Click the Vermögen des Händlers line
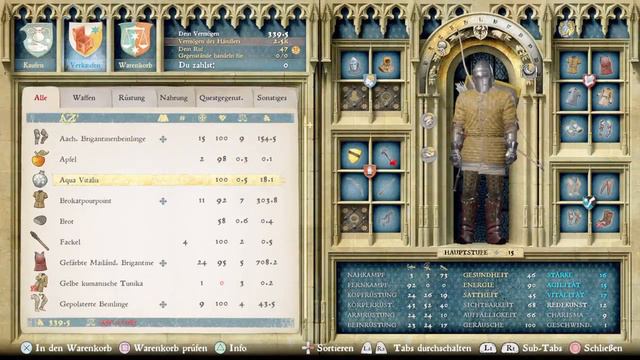 point(233,41)
